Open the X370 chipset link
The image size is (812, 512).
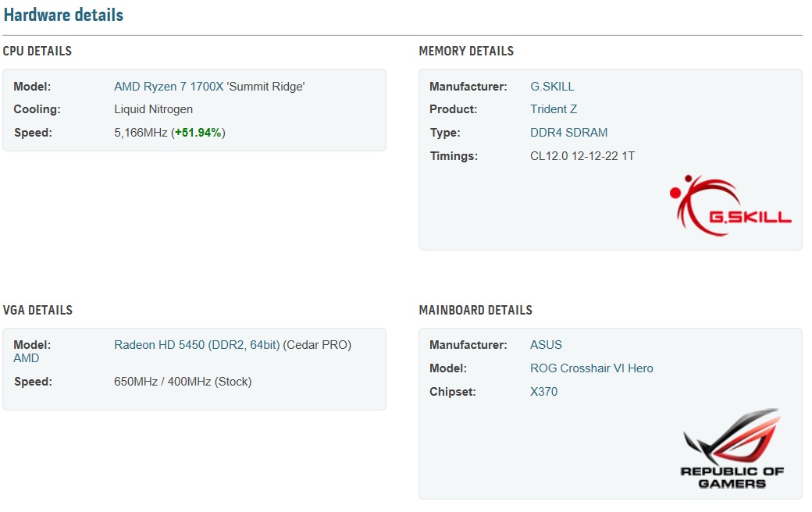543,391
